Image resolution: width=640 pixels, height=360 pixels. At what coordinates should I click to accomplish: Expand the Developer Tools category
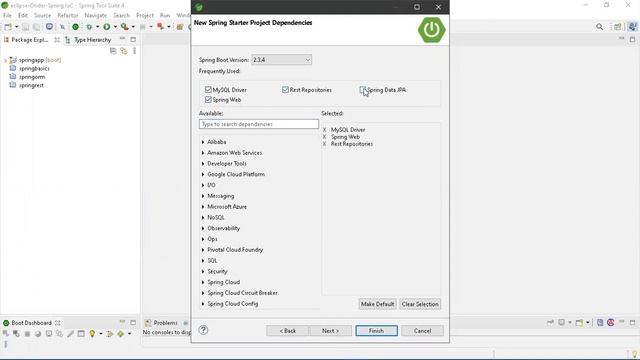point(203,163)
